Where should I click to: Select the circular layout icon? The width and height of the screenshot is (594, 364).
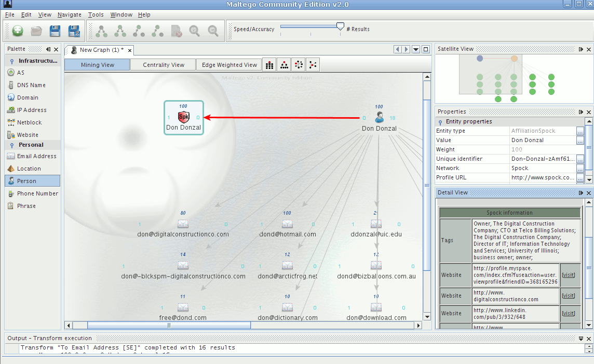tap(299, 65)
